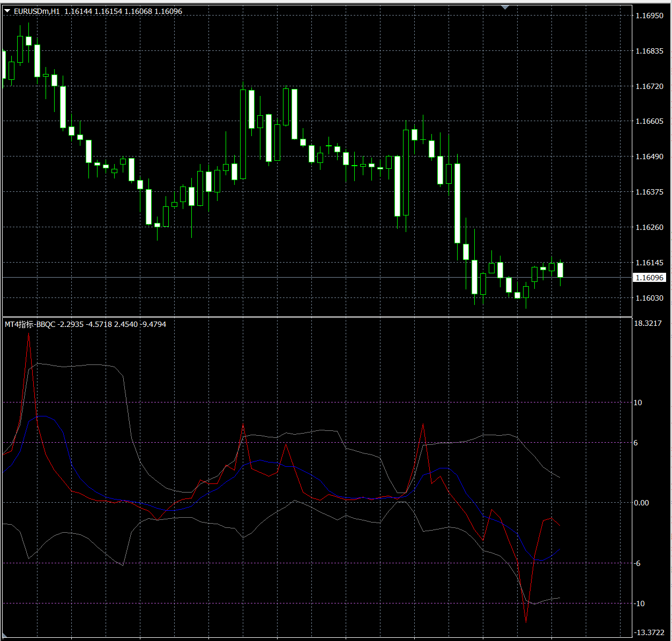The height and width of the screenshot is (641, 672).
Task: Click the EURUSDm,H1 chart title text
Action: pos(37,11)
